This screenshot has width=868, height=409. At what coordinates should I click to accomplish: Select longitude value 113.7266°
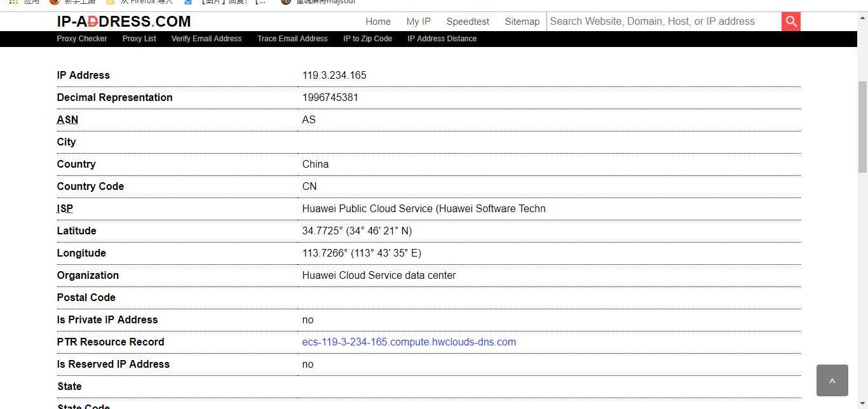coord(362,253)
